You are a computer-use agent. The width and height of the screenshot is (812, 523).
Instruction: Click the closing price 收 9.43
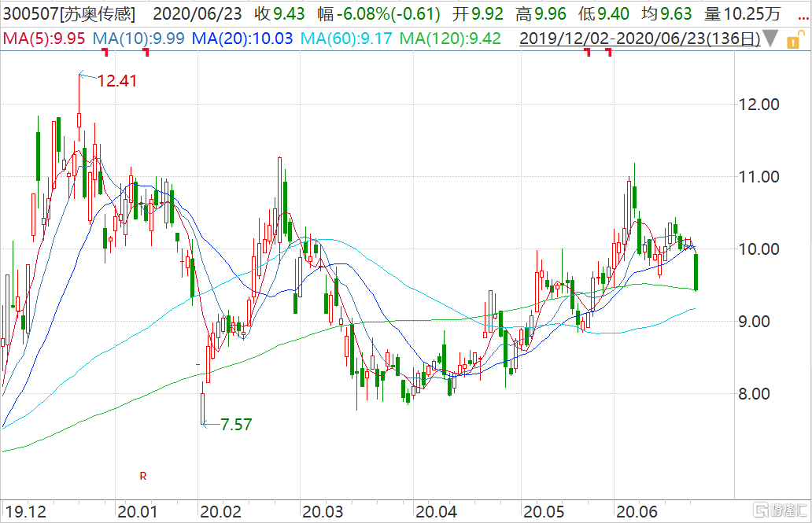[279, 14]
